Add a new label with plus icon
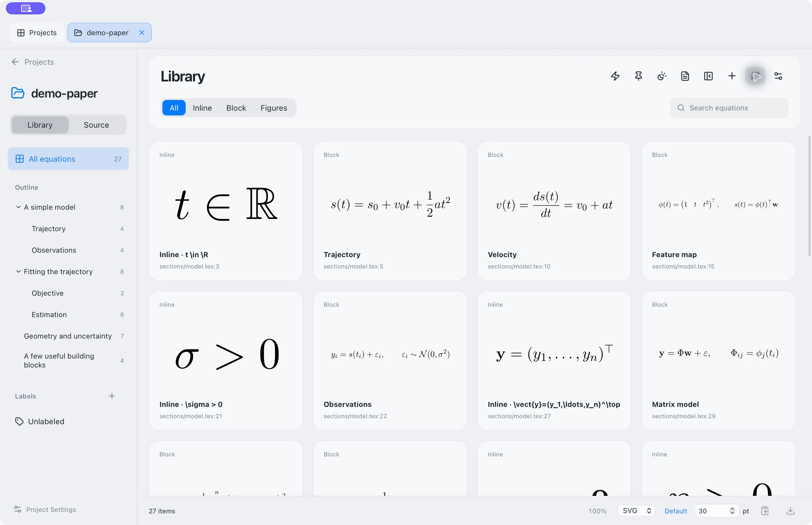This screenshot has width=812, height=525. [x=112, y=396]
